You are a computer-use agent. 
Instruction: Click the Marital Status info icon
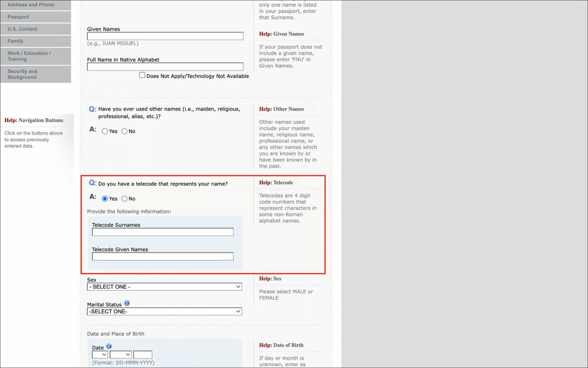coord(127,303)
